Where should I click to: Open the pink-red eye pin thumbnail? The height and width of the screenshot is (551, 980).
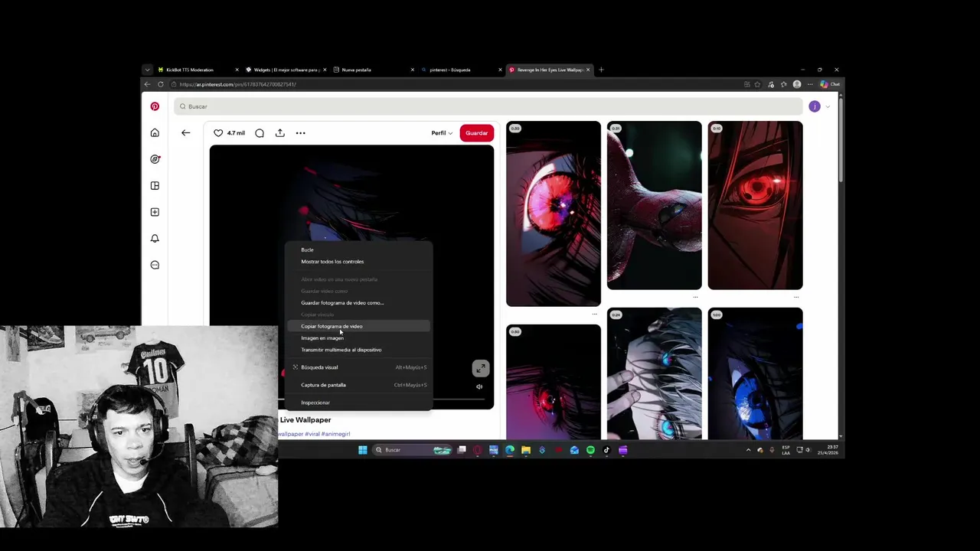tap(554, 214)
